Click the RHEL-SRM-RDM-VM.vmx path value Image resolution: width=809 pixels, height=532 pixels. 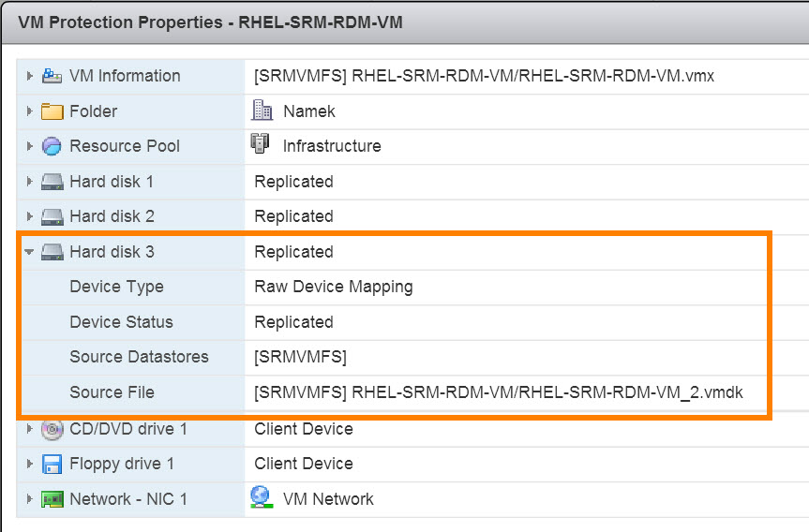coord(484,76)
